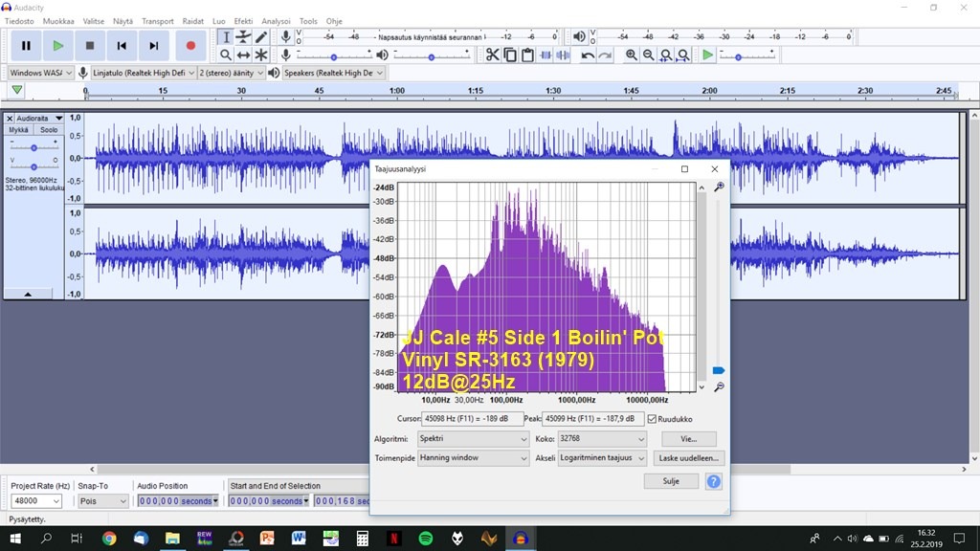
Task: Open the Speakers playback device dropdown
Action: point(333,73)
